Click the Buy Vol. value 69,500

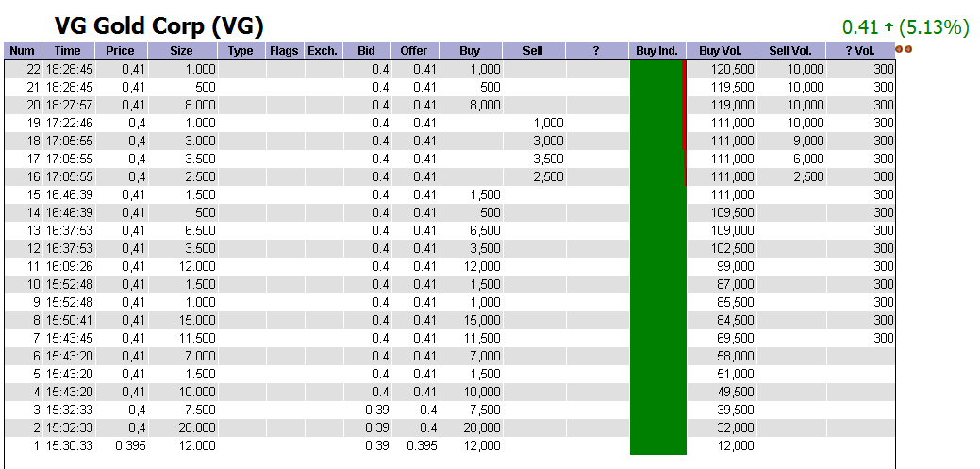tap(736, 339)
